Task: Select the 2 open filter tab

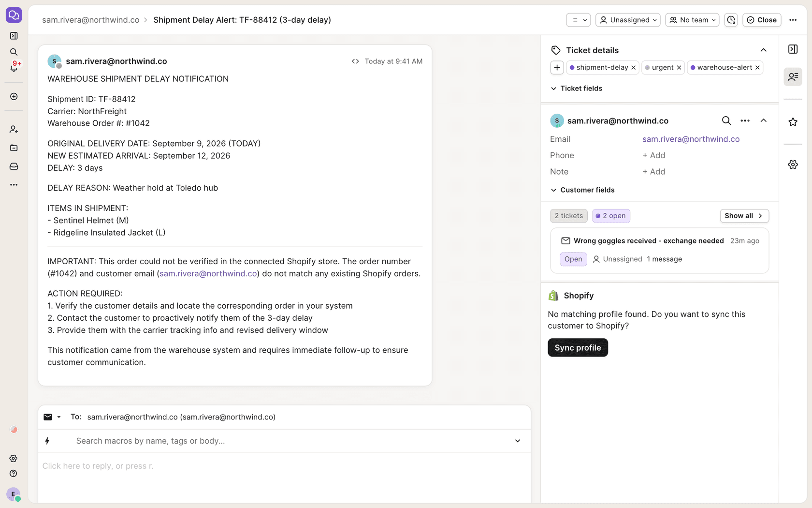Action: [x=611, y=216]
